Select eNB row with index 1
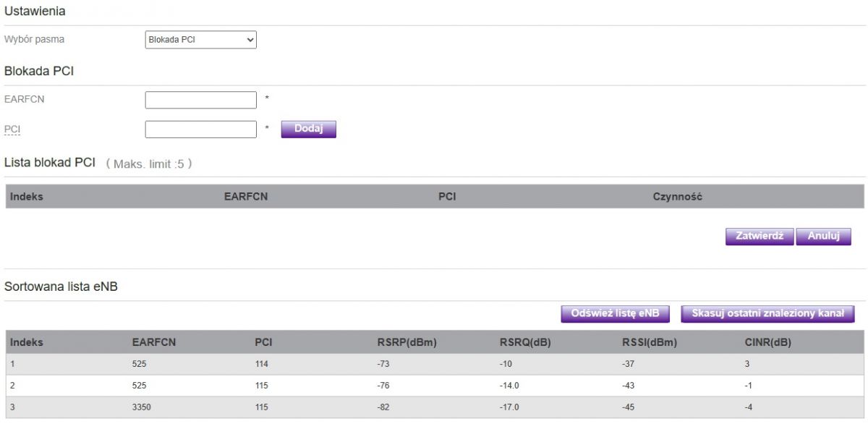This screenshot has width=868, height=424. point(435,364)
